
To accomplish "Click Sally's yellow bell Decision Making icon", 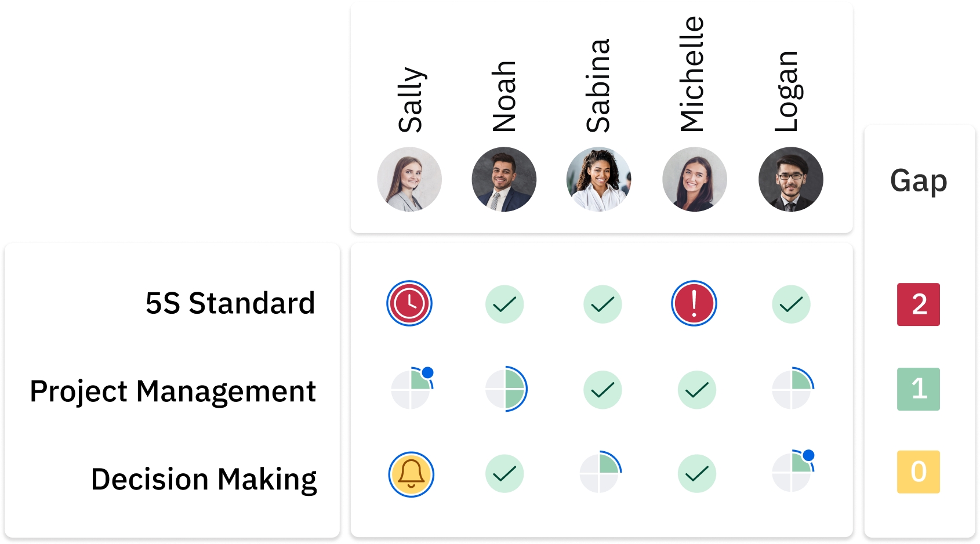I will click(411, 474).
